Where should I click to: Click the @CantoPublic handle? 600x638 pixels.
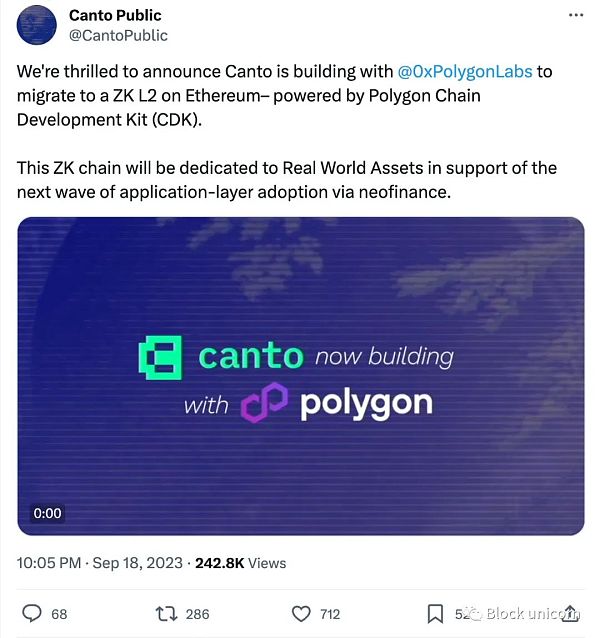click(x=118, y=35)
